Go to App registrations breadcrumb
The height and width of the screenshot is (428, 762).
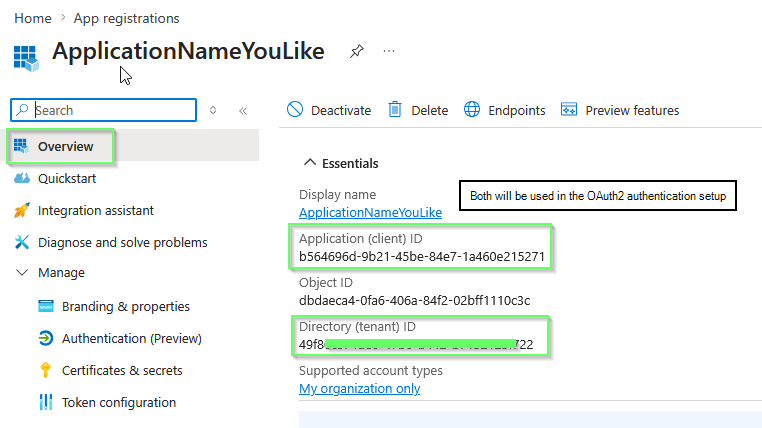tap(126, 18)
